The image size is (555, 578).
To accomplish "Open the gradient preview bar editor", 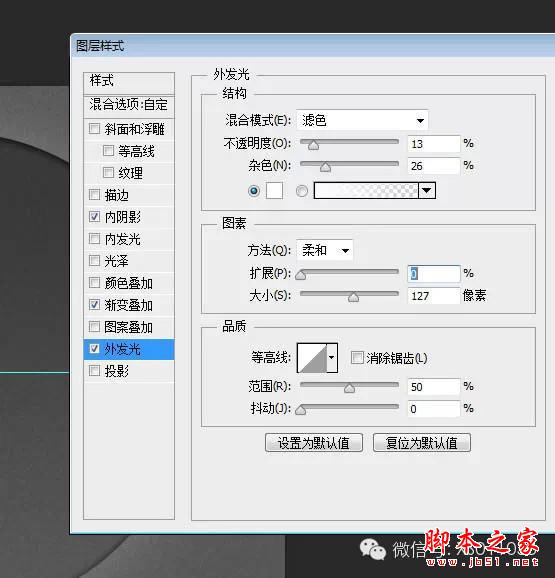I will pyautogui.click(x=366, y=191).
